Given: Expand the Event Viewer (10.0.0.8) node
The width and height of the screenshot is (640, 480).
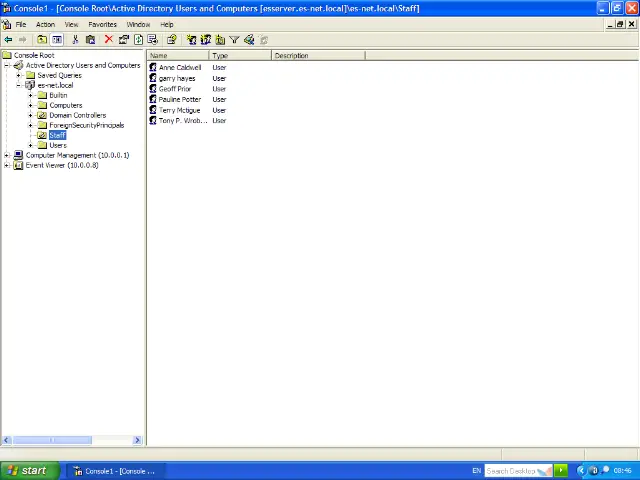Looking at the screenshot, I should click(x=7, y=165).
